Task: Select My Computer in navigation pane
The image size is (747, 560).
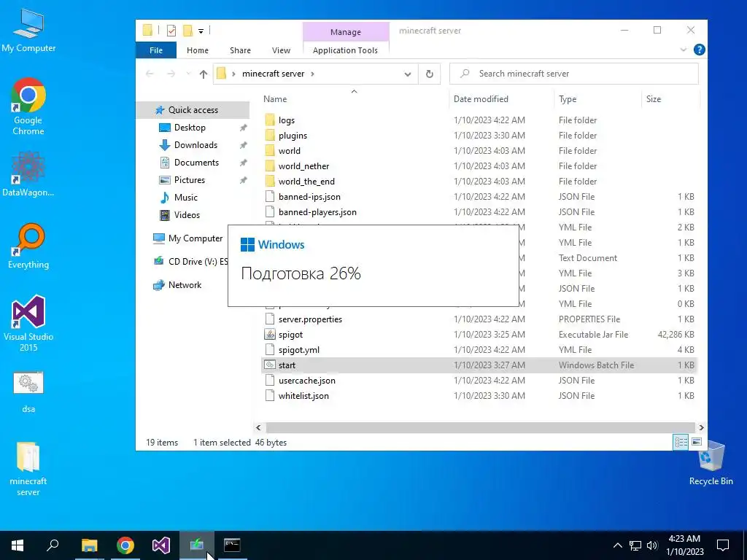Action: click(x=195, y=238)
